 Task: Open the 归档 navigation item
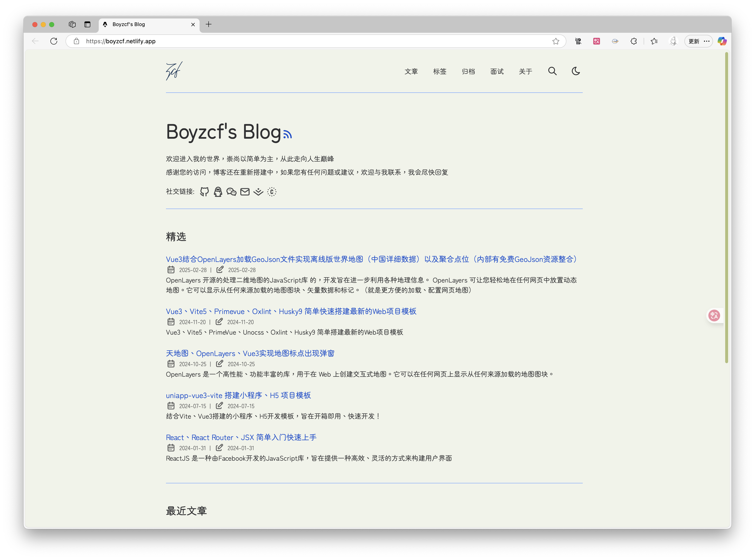pyautogui.click(x=468, y=72)
